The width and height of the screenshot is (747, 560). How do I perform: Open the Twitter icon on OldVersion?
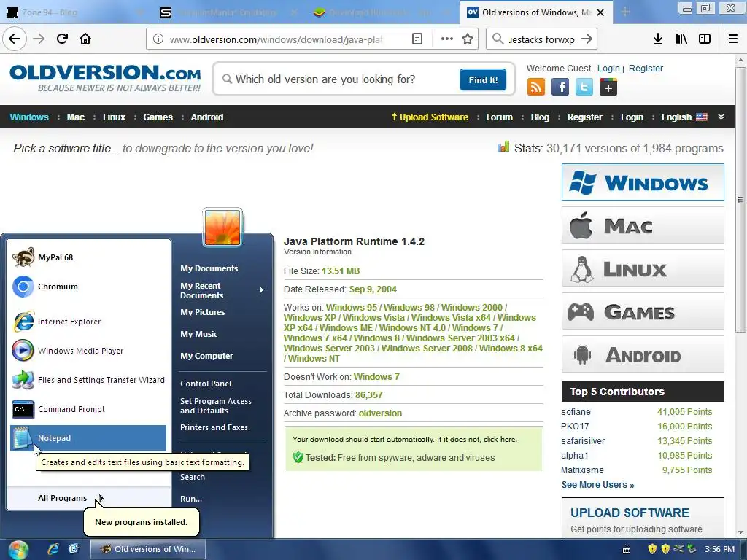(584, 87)
